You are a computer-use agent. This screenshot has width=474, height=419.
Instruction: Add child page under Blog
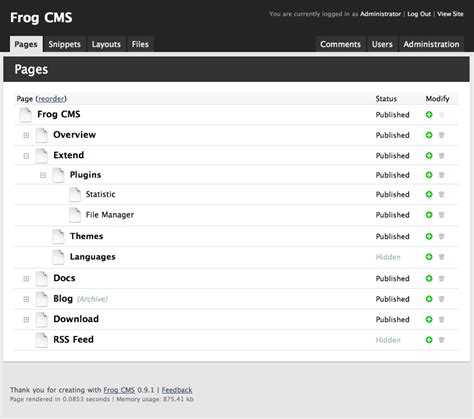429,299
